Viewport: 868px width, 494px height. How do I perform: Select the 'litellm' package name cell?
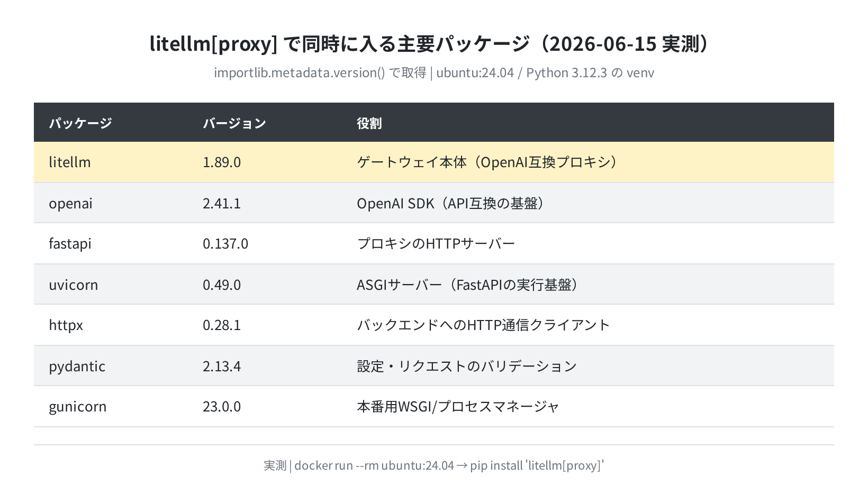pos(70,162)
